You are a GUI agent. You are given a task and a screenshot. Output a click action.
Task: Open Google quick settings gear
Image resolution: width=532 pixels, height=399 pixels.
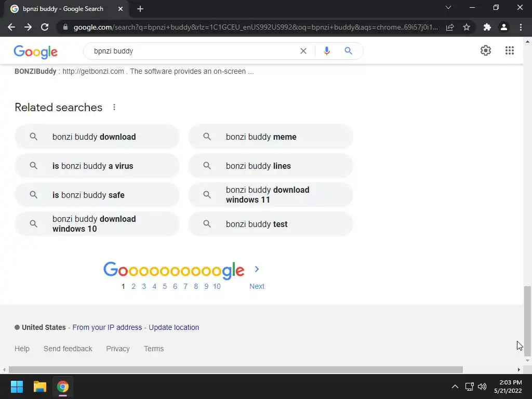(x=486, y=50)
